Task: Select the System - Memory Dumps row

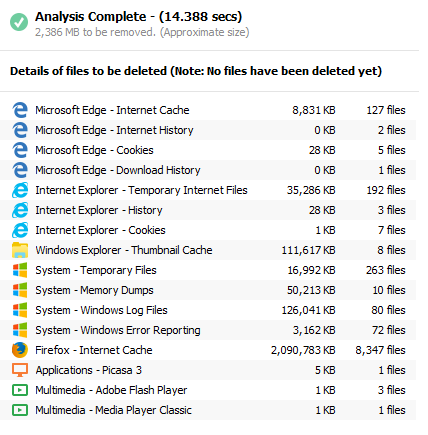Action: point(208,290)
